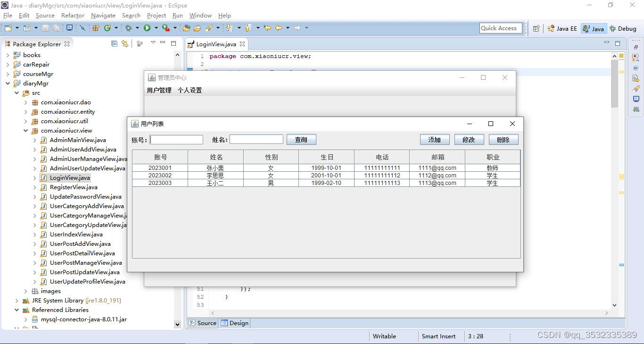644x344 pixels.
Task: Click the 账号 input field
Action: tap(176, 140)
